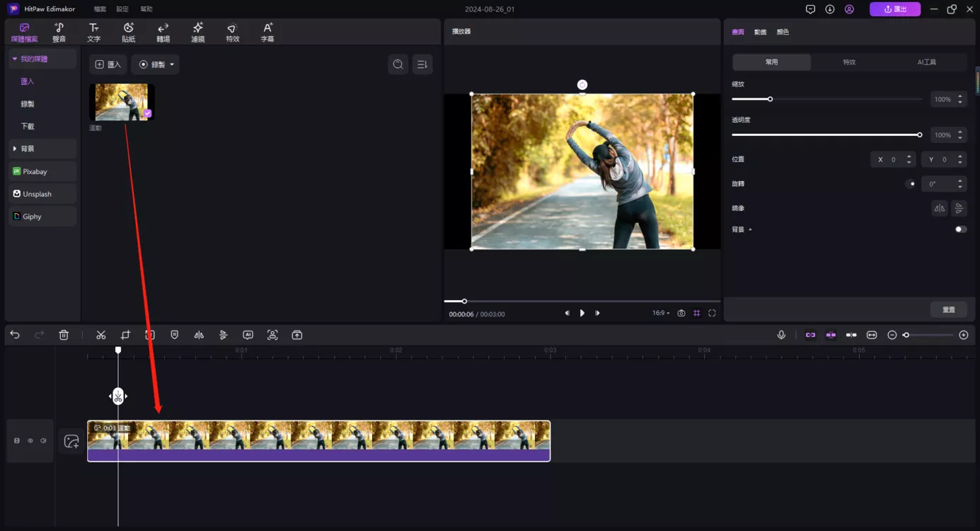Viewport: 980px width, 531px height.
Task: Take a snapshot with camera icon in player
Action: [x=681, y=313]
